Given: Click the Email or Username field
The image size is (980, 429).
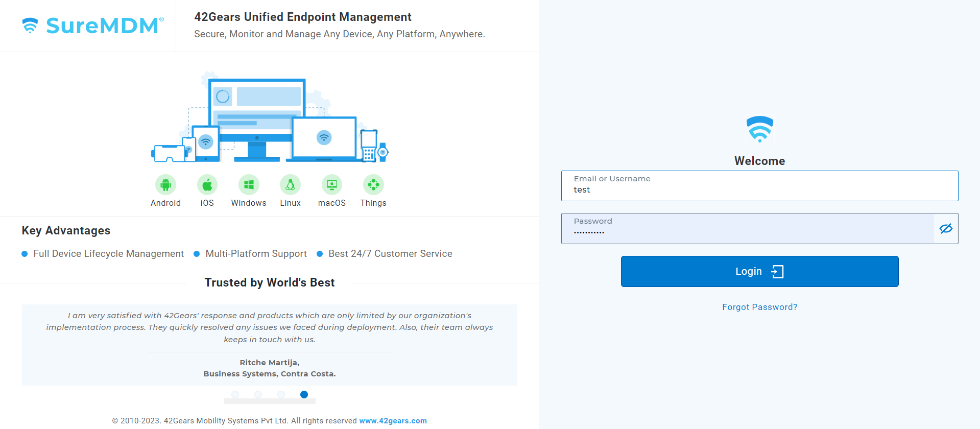Looking at the screenshot, I should [x=760, y=186].
